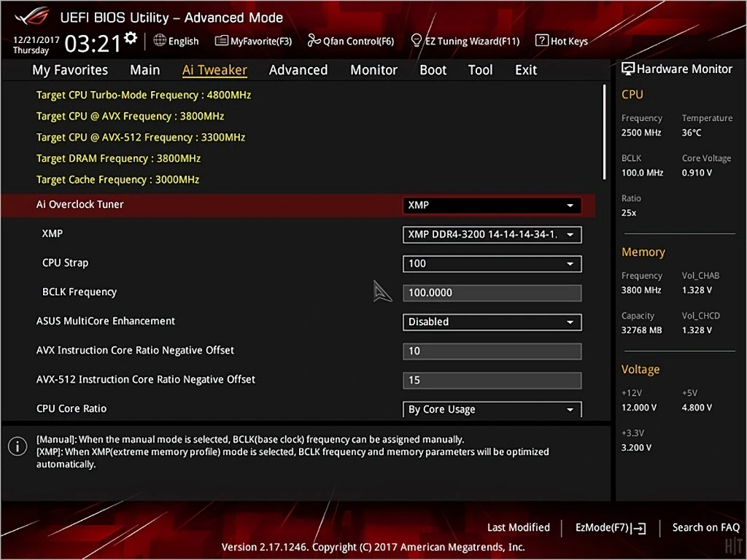The image size is (747, 560).
Task: Click the MyFavorite(F3) folder icon
Action: point(222,41)
